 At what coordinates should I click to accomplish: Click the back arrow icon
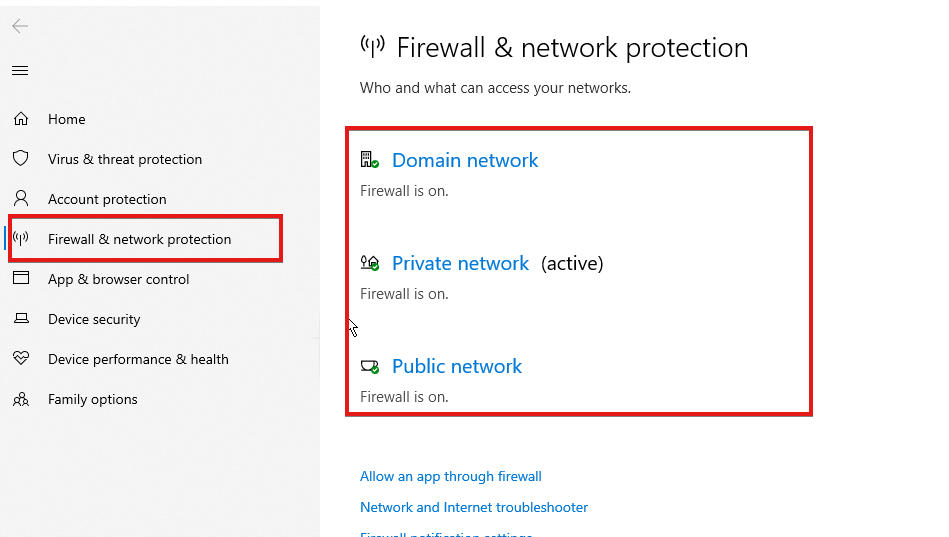(20, 25)
